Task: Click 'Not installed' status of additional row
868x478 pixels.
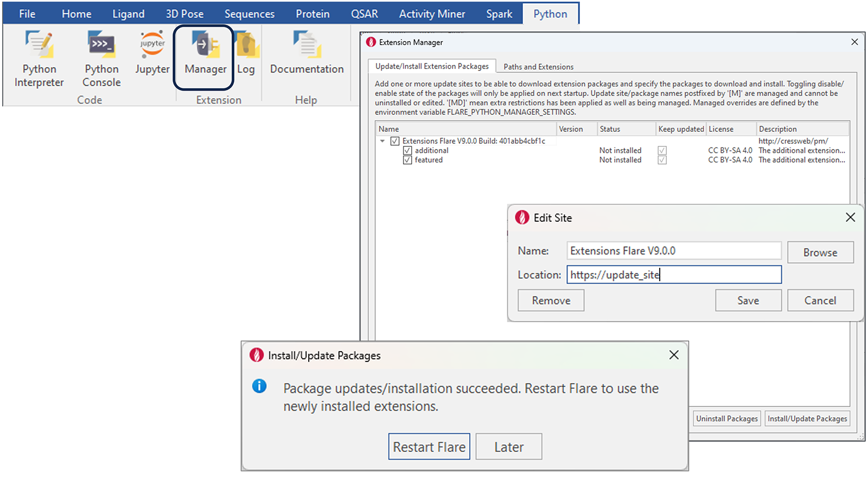Action: pos(620,151)
